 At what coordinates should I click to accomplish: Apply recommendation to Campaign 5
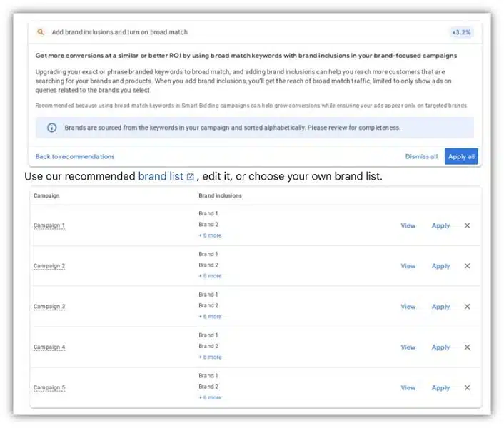pyautogui.click(x=440, y=388)
